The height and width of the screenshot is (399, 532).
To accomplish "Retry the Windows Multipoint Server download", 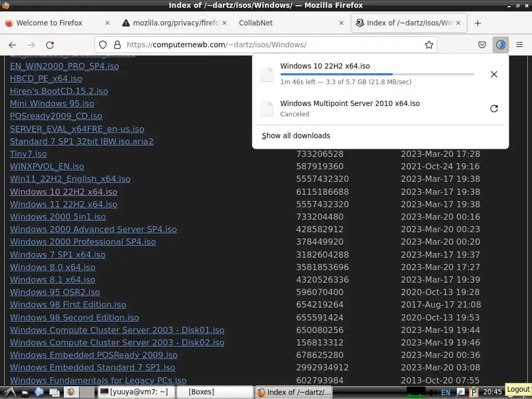I will pyautogui.click(x=494, y=109).
